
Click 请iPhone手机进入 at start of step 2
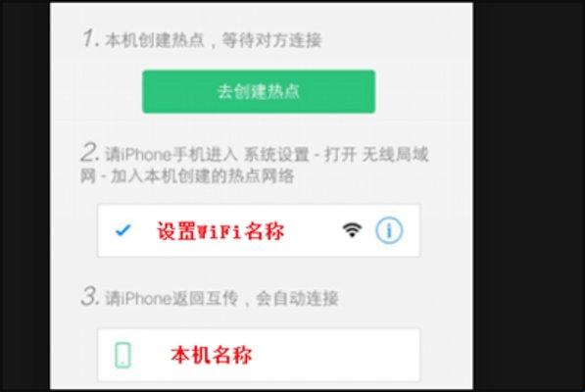pos(171,155)
